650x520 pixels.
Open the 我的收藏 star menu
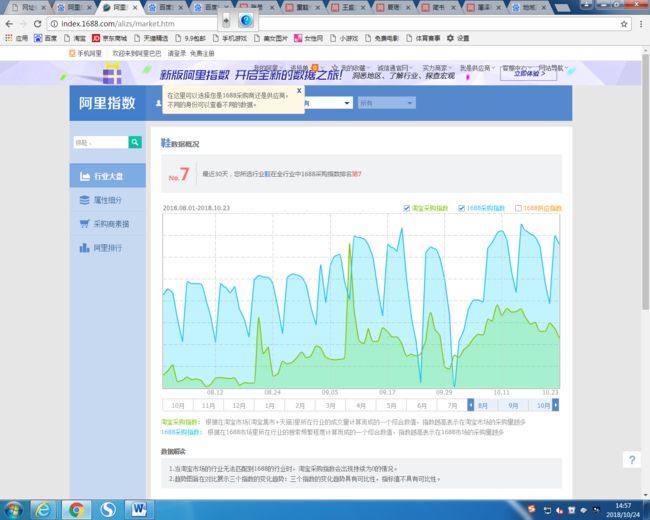(x=350, y=68)
